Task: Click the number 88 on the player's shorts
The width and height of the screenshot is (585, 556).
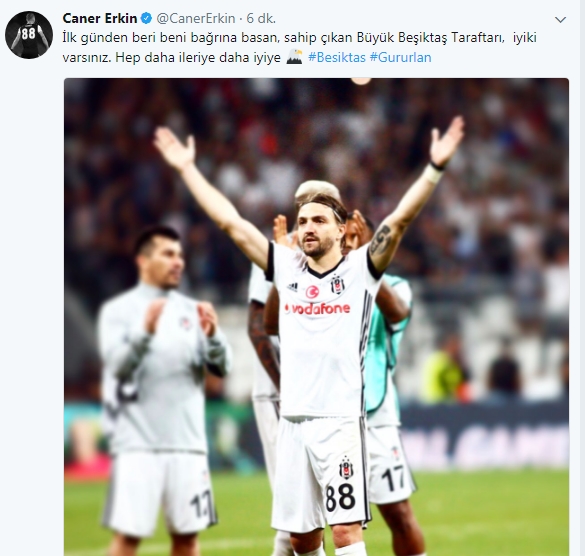Action: 340,498
